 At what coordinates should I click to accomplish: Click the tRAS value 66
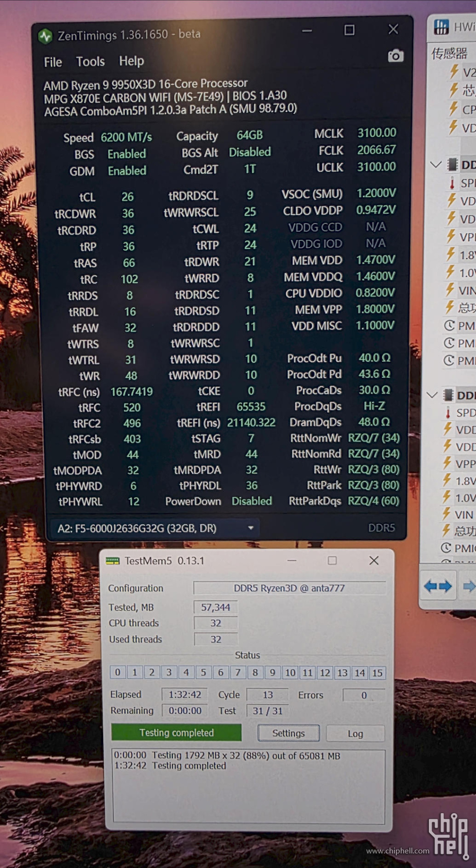[x=129, y=263]
